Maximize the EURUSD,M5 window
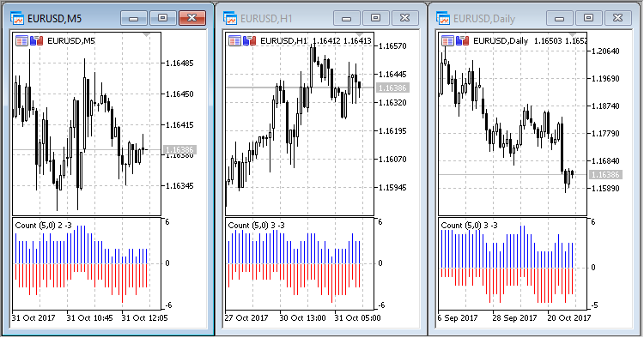Viewport: 644px width, 338px height. (162, 18)
